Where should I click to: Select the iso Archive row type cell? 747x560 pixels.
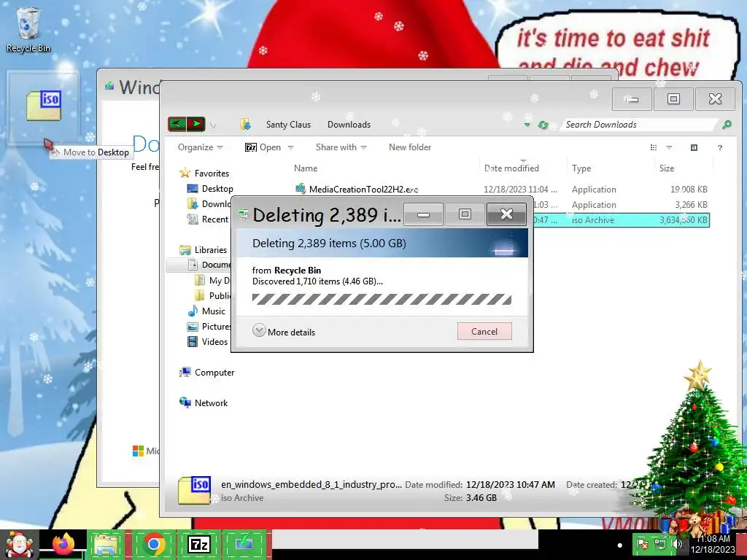pyautogui.click(x=593, y=220)
